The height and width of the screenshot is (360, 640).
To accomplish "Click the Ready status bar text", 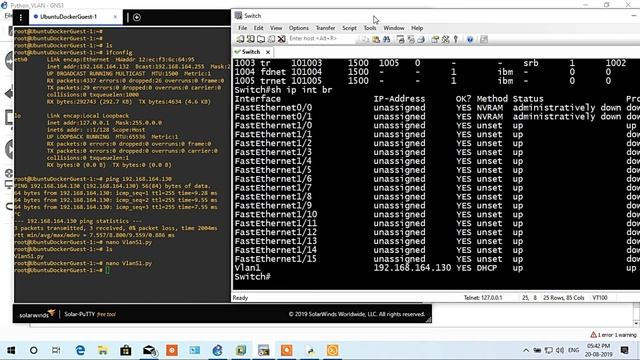I will click(240, 298).
